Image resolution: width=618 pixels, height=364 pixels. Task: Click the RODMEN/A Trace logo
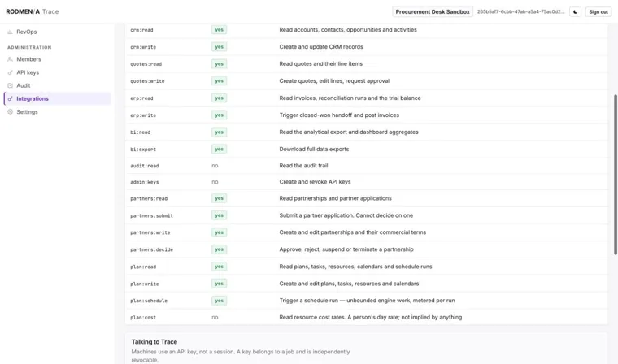(33, 12)
